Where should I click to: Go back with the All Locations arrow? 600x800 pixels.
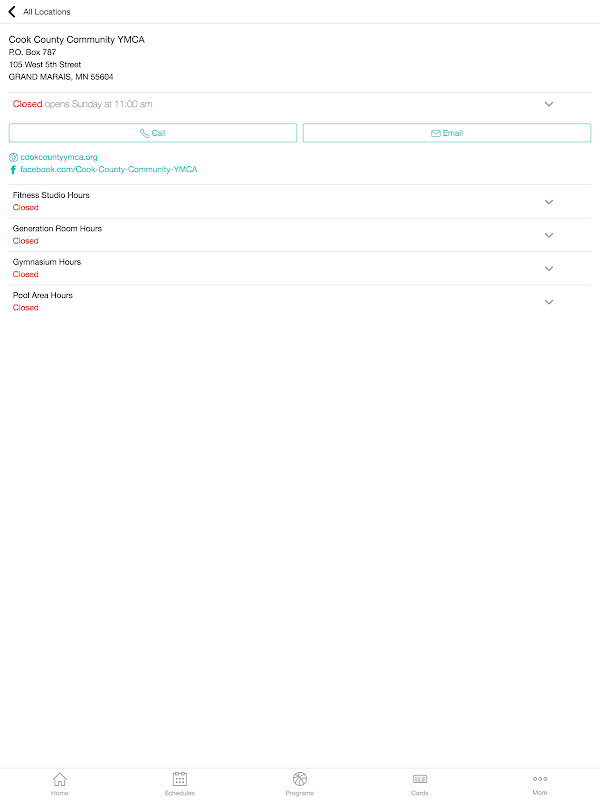coord(12,12)
